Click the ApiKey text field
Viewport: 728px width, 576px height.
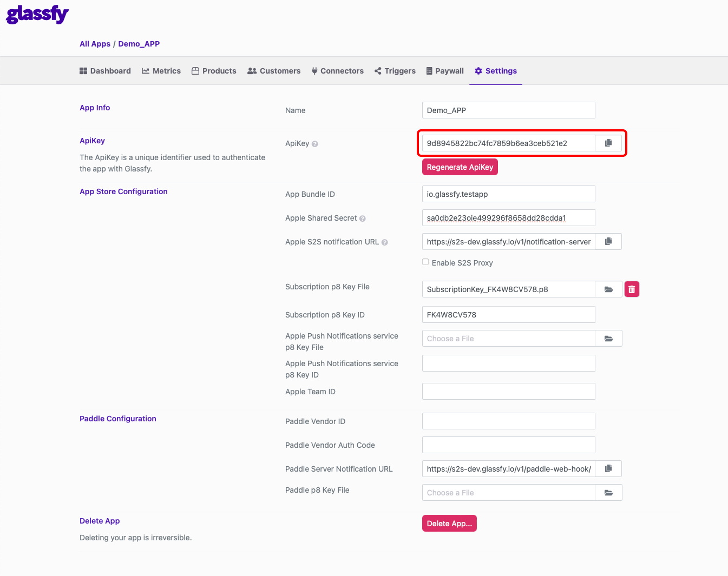(x=509, y=143)
